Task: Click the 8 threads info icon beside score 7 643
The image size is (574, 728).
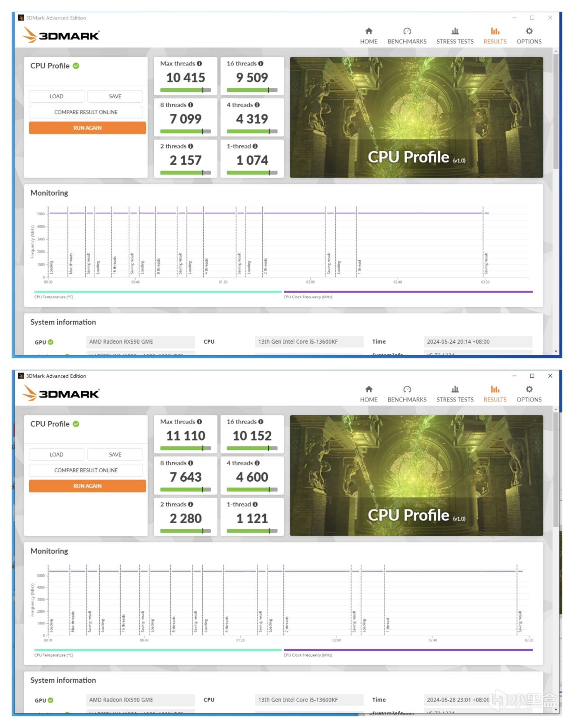Action: [191, 463]
